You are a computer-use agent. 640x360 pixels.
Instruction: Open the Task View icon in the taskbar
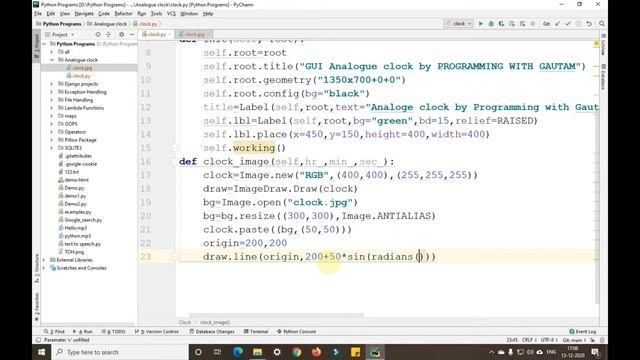point(218,352)
